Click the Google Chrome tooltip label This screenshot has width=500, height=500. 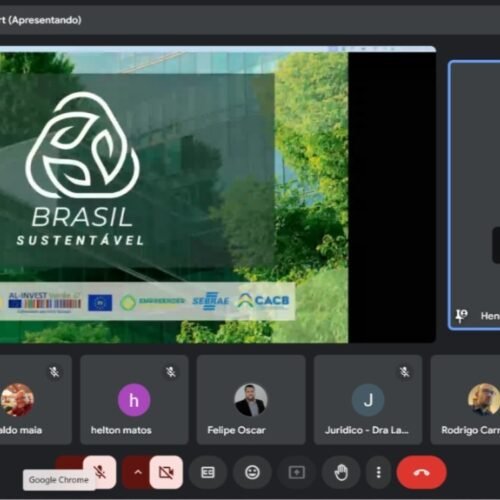[59, 480]
